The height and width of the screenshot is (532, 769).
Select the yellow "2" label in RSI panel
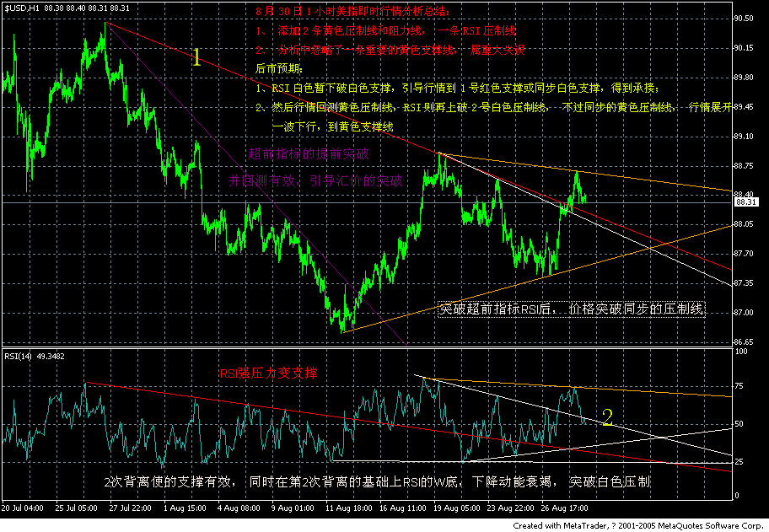click(x=607, y=417)
